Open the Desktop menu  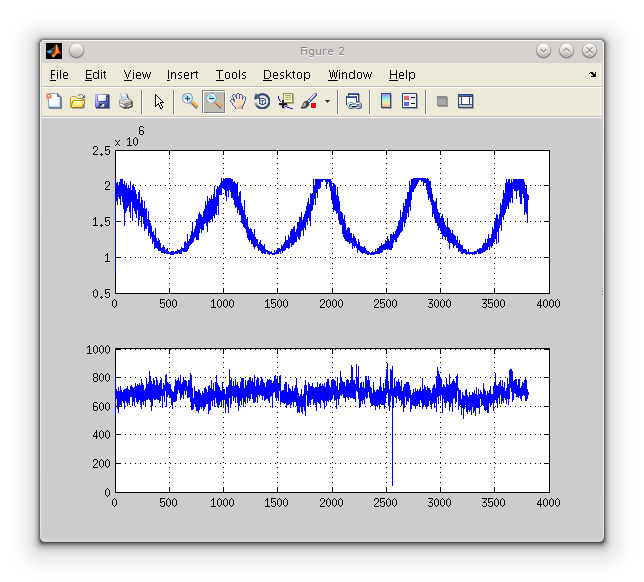[x=287, y=75]
